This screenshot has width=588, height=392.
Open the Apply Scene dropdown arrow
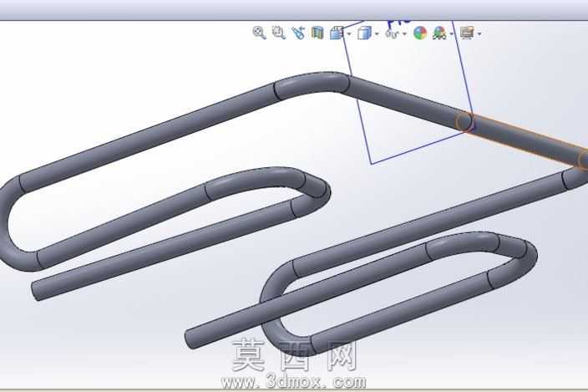[452, 34]
